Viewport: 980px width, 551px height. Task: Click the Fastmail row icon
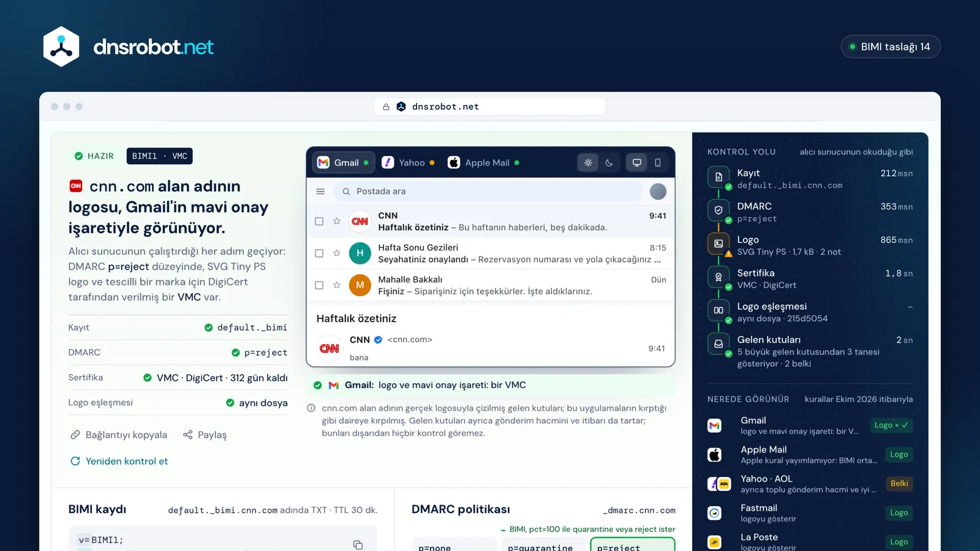click(x=714, y=513)
